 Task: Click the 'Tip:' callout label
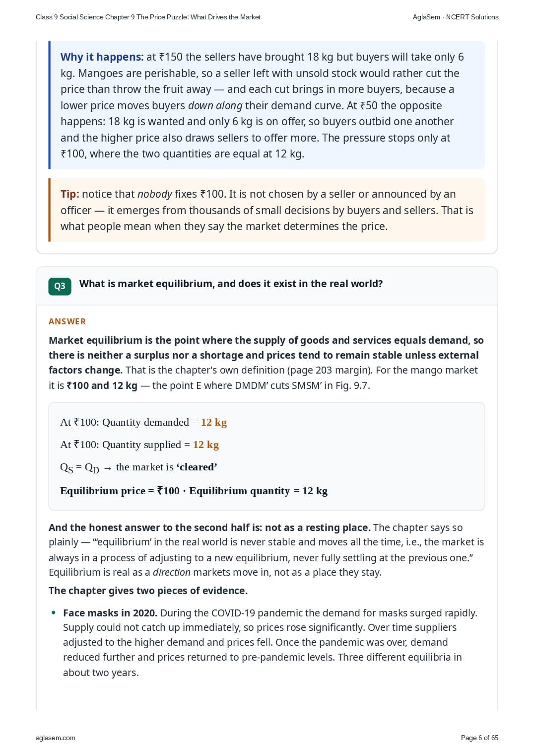[x=70, y=194]
